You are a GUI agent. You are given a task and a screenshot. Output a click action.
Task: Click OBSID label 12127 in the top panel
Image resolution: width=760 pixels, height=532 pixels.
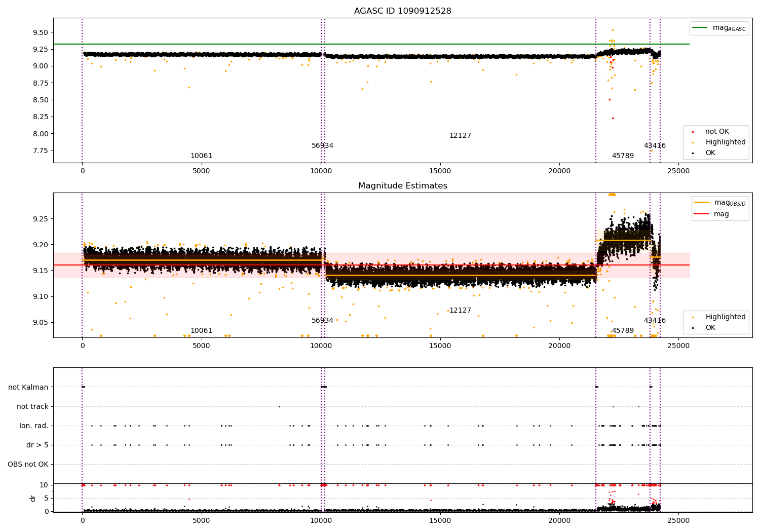point(460,136)
